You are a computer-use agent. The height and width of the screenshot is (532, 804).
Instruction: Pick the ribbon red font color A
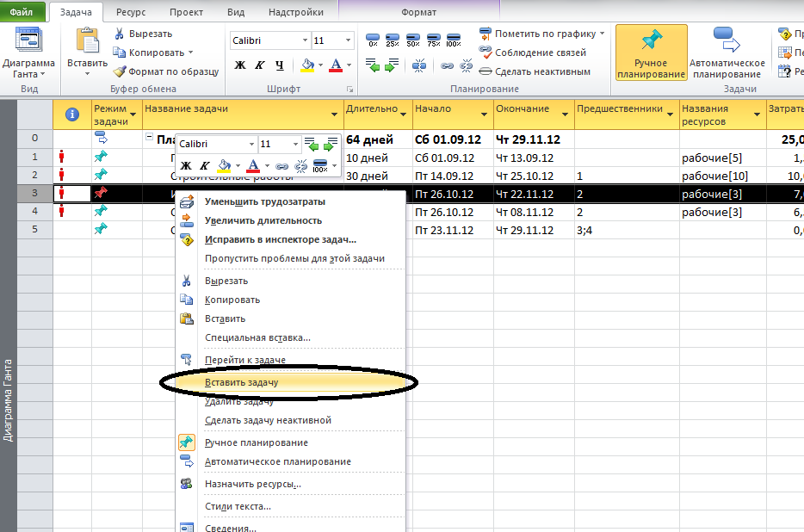coord(336,65)
